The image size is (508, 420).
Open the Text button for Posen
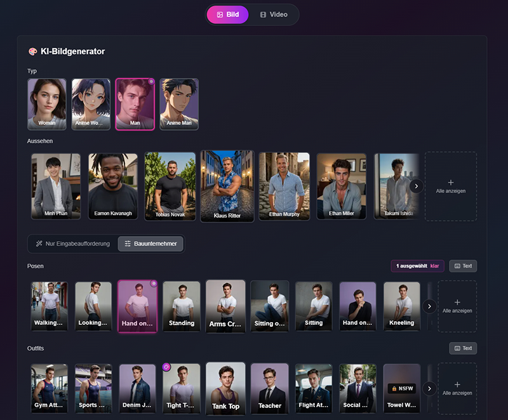coord(463,266)
